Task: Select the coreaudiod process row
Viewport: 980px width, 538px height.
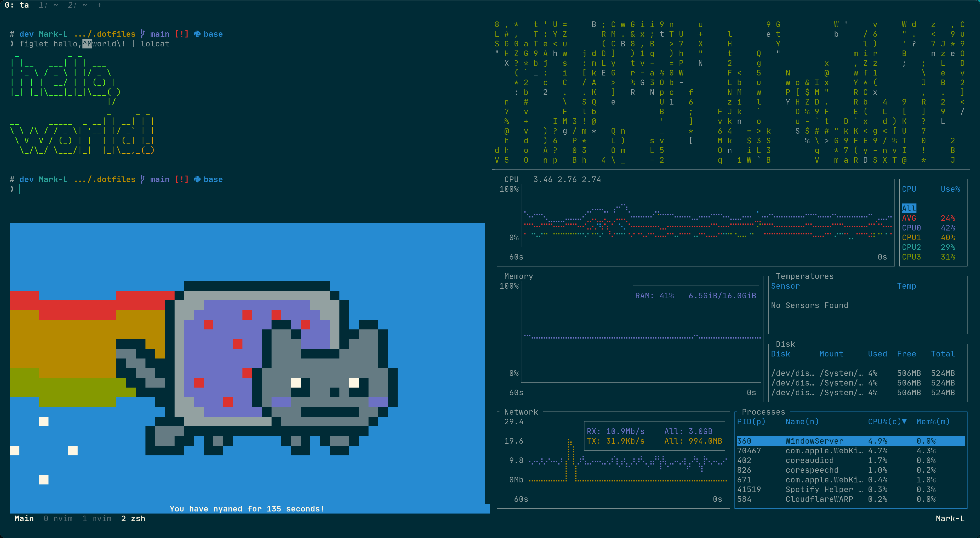Action: (809, 460)
